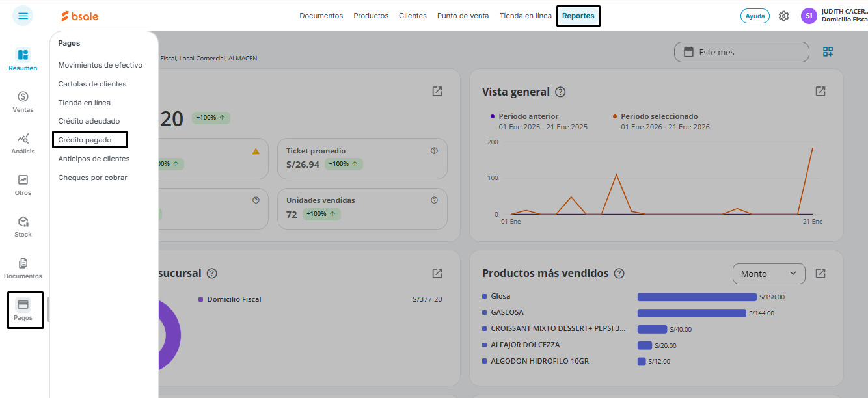Select Anticipos de clientes
Image resolution: width=868 pixels, height=398 pixels.
pos(94,159)
